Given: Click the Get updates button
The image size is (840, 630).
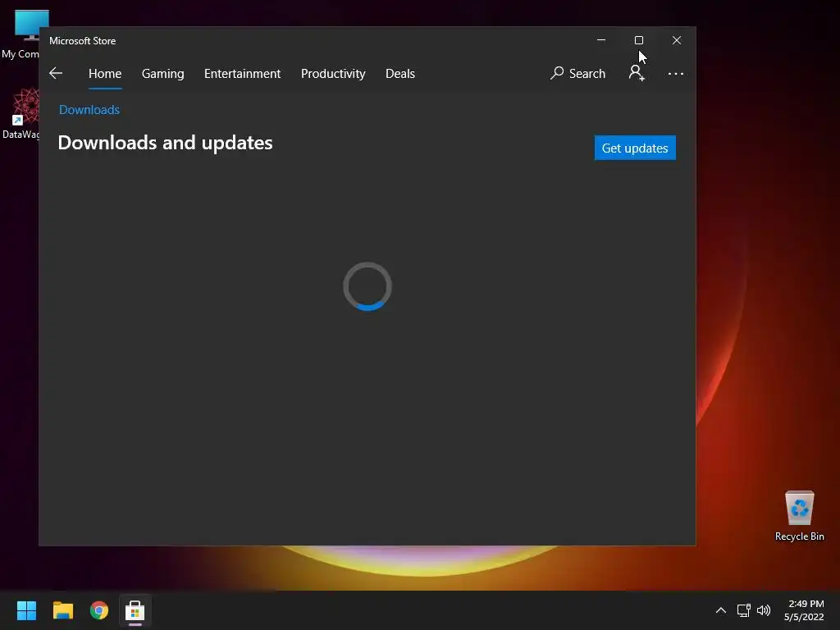Looking at the screenshot, I should coord(635,148).
